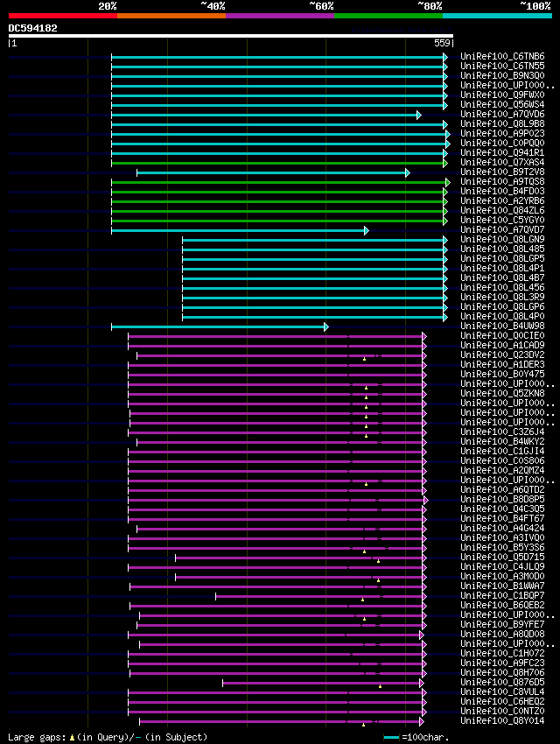Viewport: 560px width, 744px height.
Task: Select the UniRef100_B9T2V8 label
Action: (502, 172)
